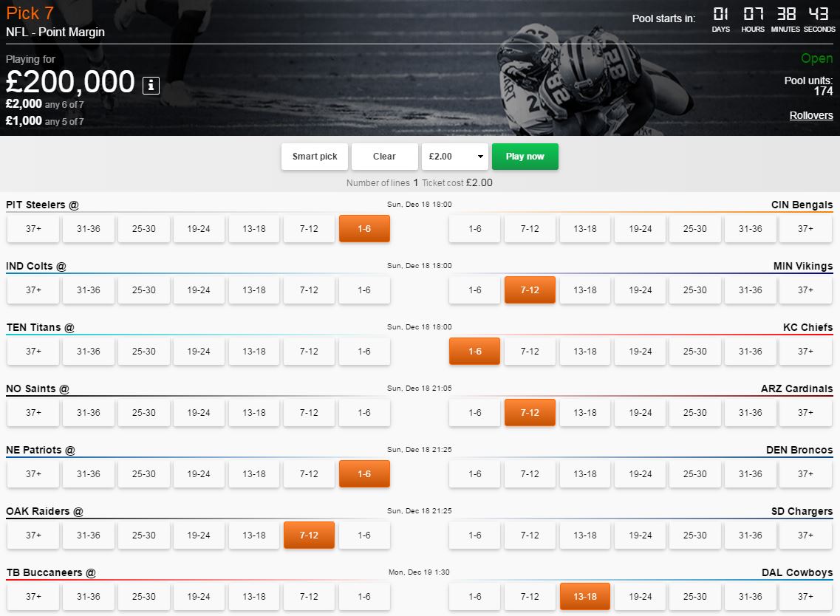This screenshot has height=616, width=840.
Task: Pick TB Buccaneers 1-6 margin
Action: [364, 597]
